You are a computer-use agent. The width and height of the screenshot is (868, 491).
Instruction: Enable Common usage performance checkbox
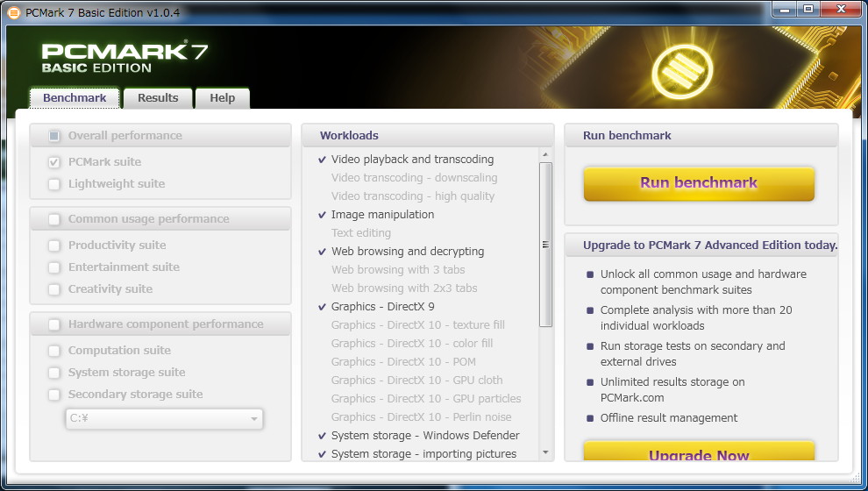pyautogui.click(x=54, y=219)
